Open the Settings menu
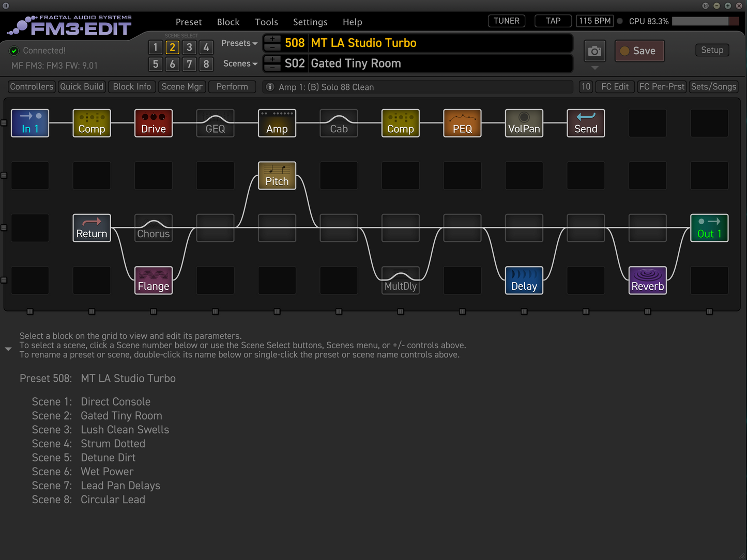Screen dimensions: 747x560 [310, 22]
